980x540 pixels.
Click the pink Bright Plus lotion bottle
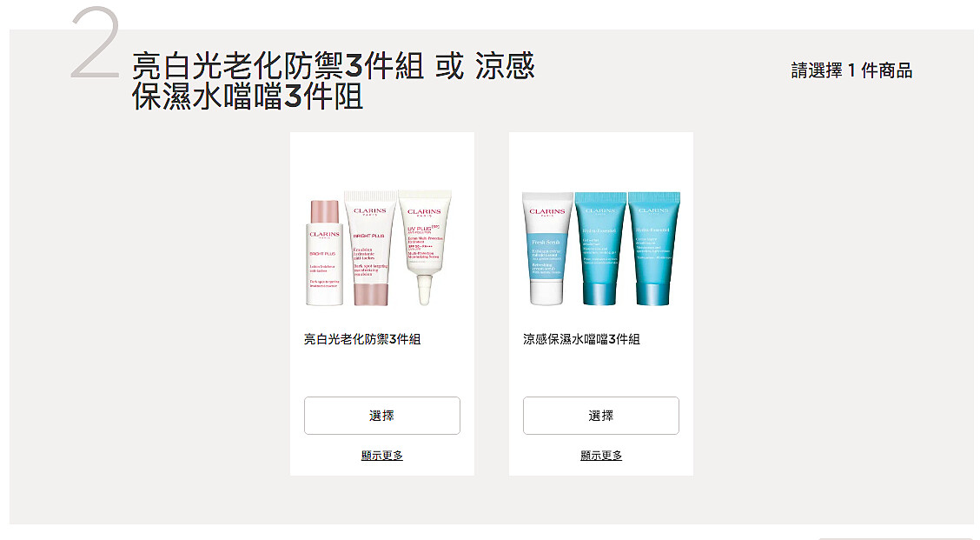click(324, 253)
